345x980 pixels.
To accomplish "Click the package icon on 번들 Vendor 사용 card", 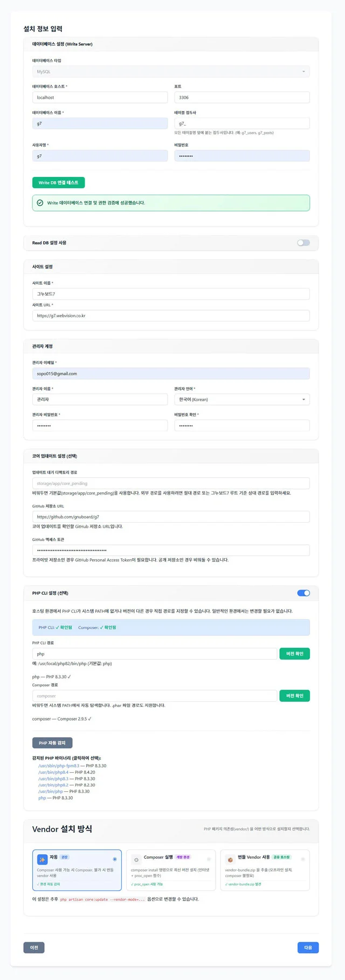I will [230, 860].
